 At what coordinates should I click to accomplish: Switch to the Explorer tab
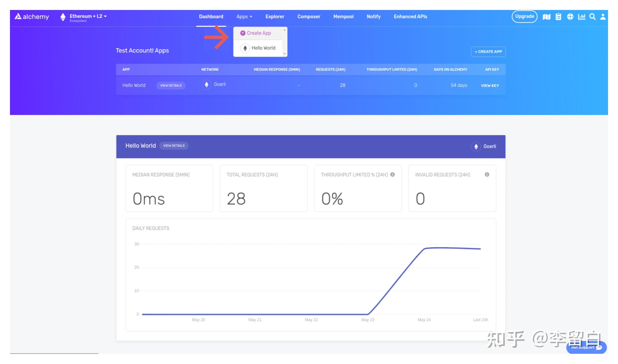click(x=275, y=17)
